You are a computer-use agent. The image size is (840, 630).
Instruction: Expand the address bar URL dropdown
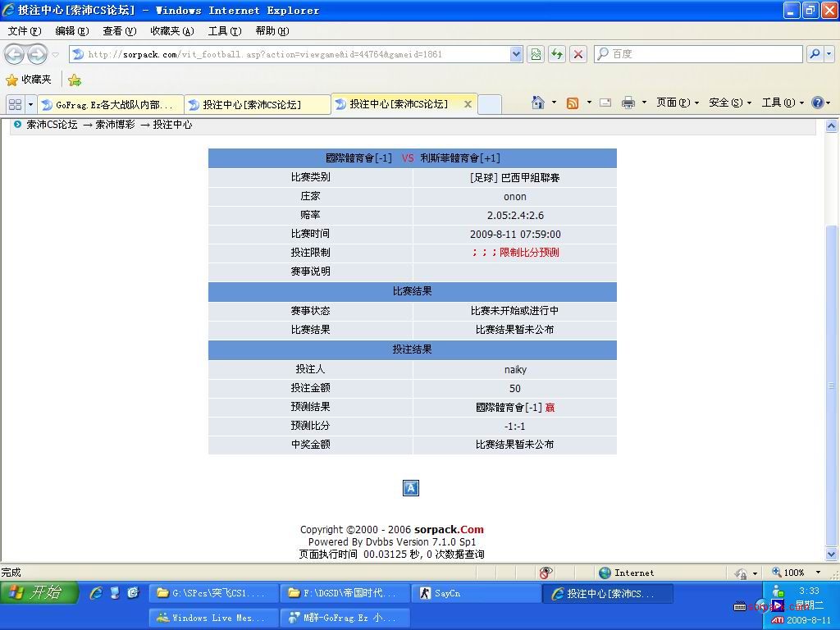click(516, 54)
